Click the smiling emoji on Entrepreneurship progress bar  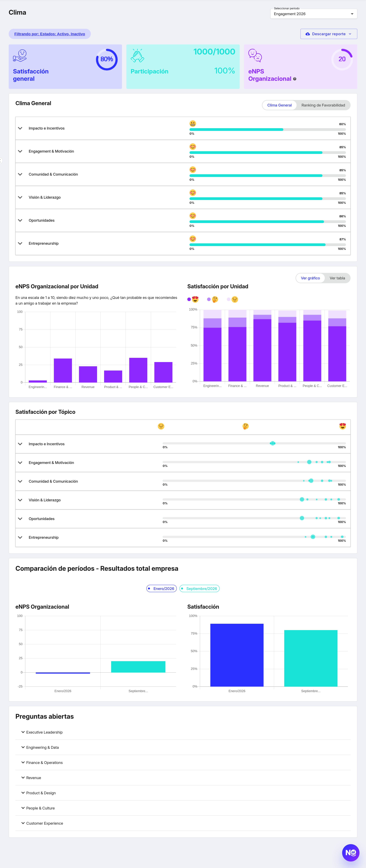[193, 239]
